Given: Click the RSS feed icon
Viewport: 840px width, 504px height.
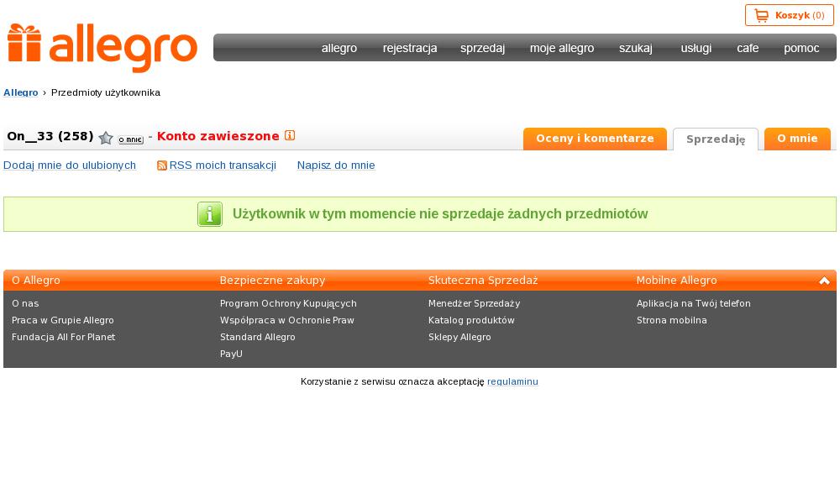Looking at the screenshot, I should click(x=162, y=165).
